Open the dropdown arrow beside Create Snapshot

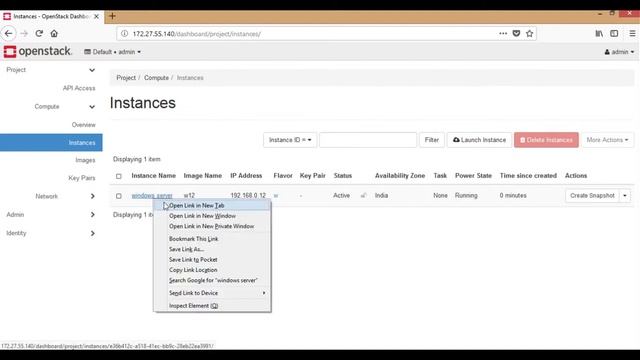625,196
